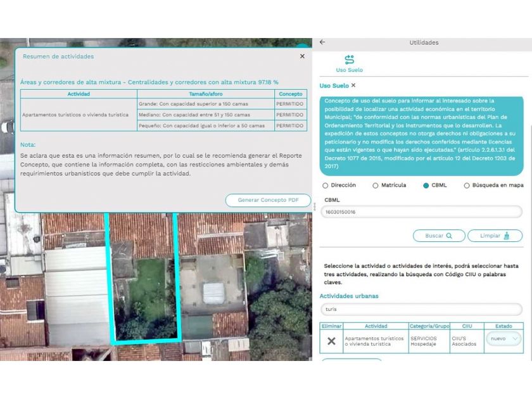Click the magnifier icon in Buscar
The width and height of the screenshot is (532, 399).
(449, 236)
